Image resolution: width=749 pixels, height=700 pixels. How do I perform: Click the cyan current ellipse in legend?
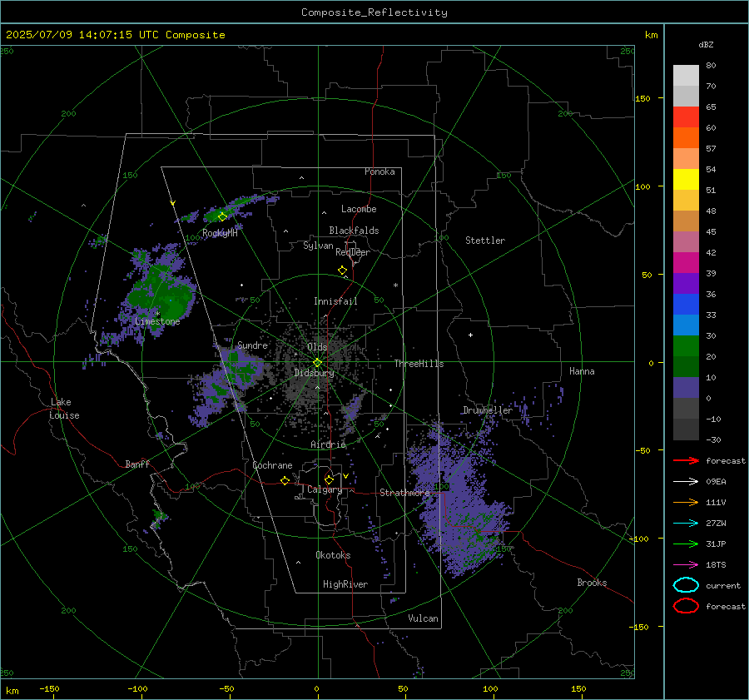click(686, 585)
